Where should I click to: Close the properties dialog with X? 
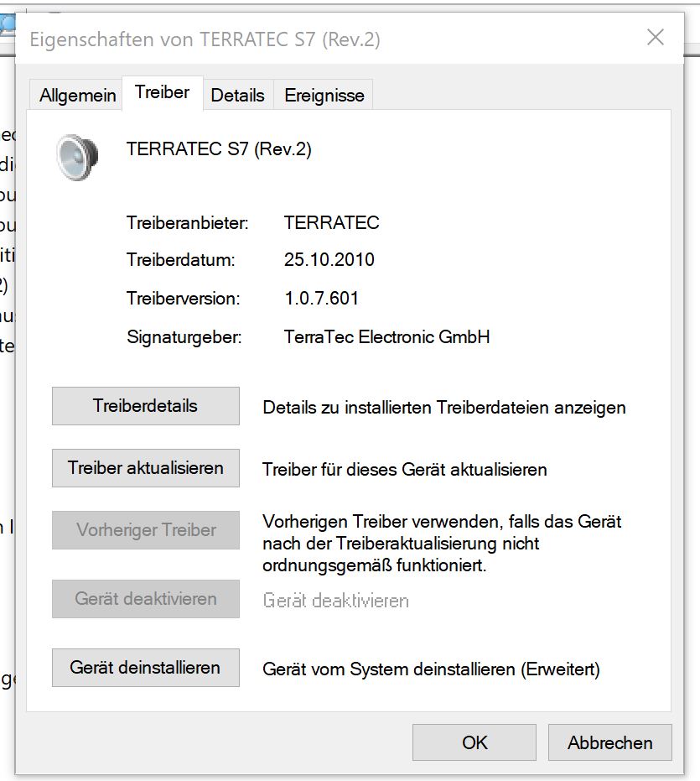[655, 38]
